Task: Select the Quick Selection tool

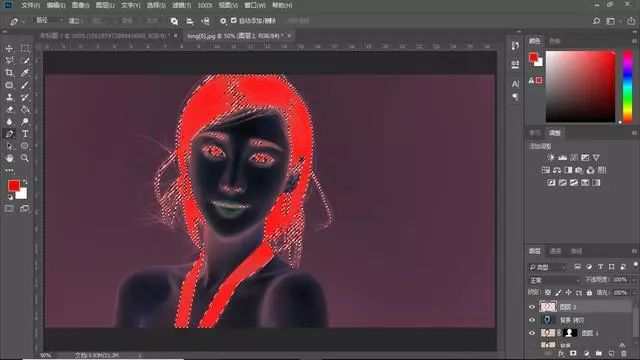Action: 25,61
